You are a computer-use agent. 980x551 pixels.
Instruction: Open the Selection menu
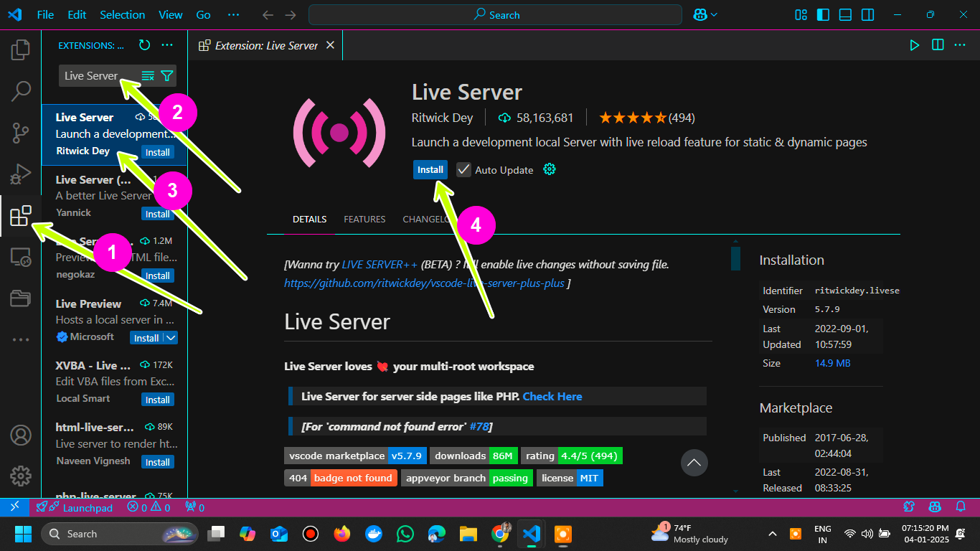(122, 15)
